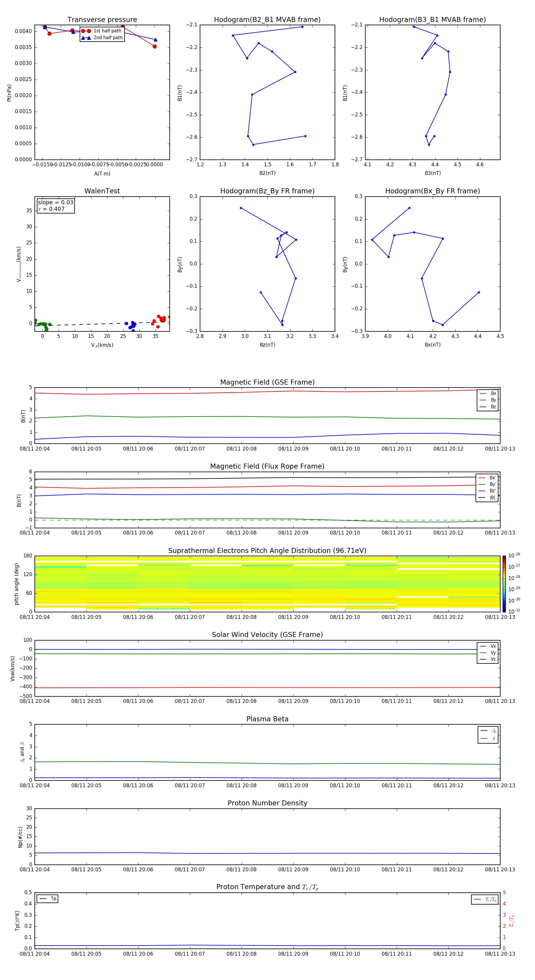The image size is (535, 980).
Task: Select the Bz' entry in Flux Rope legend
Action: click(x=487, y=491)
